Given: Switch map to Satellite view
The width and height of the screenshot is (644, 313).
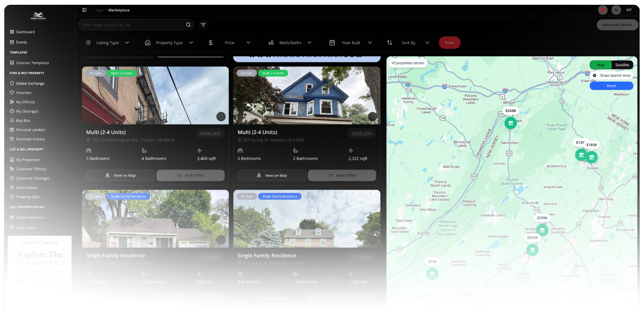Looking at the screenshot, I should tap(622, 65).
